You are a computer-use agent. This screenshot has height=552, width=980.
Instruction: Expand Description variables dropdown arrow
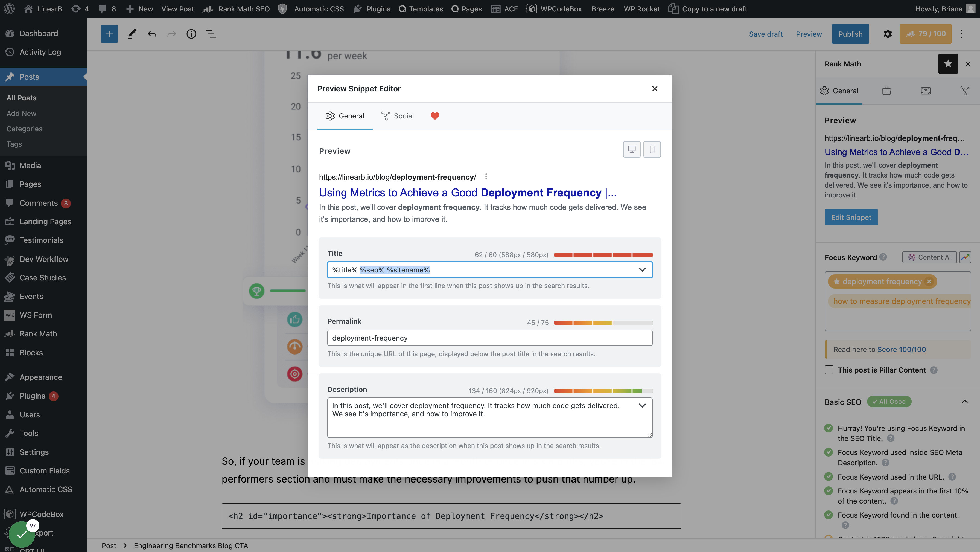click(x=642, y=405)
